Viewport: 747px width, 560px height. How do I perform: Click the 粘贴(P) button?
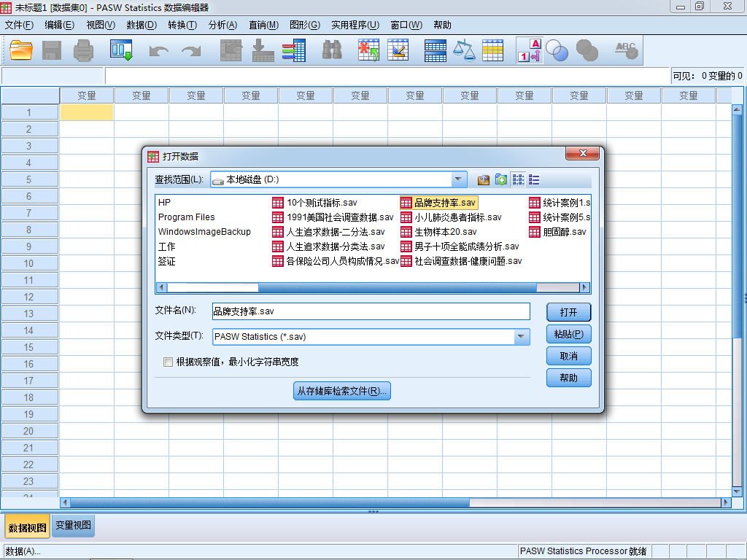[568, 334]
